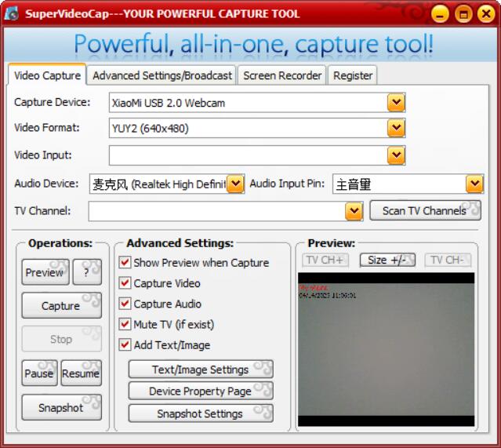Click the timestamp overlay in preview
501x448 pixels.
327,295
